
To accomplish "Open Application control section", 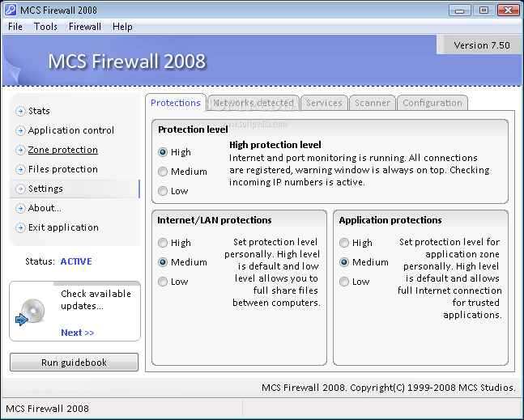I will pyautogui.click(x=70, y=130).
